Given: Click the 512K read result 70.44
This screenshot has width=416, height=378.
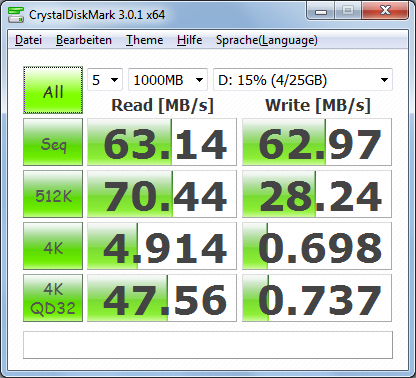Looking at the screenshot, I should tap(162, 194).
